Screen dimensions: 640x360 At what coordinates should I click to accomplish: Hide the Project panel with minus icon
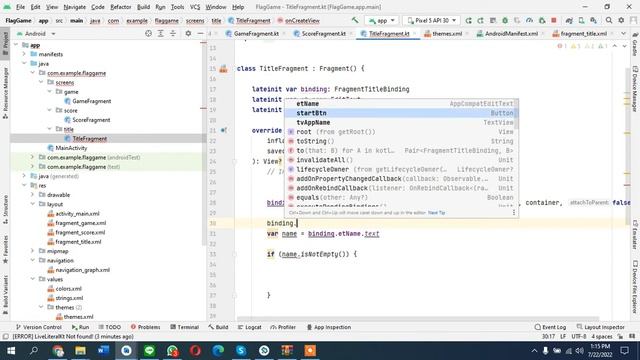tap(200, 33)
